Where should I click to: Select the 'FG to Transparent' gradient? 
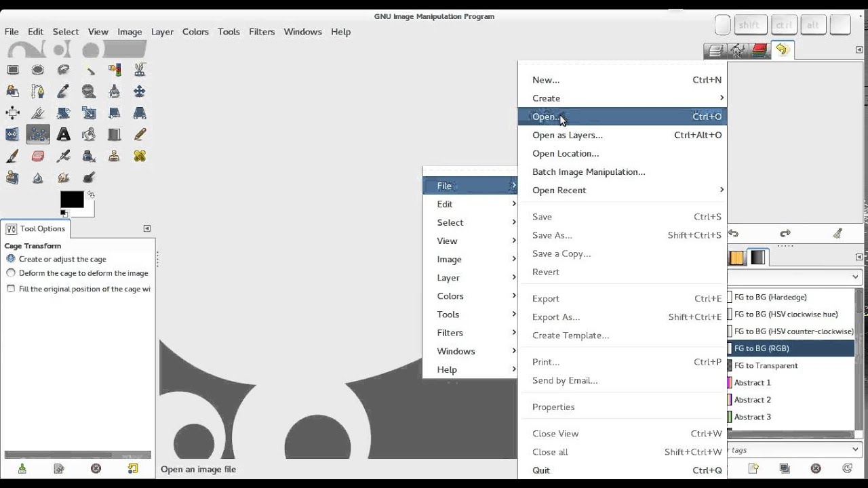pos(791,365)
